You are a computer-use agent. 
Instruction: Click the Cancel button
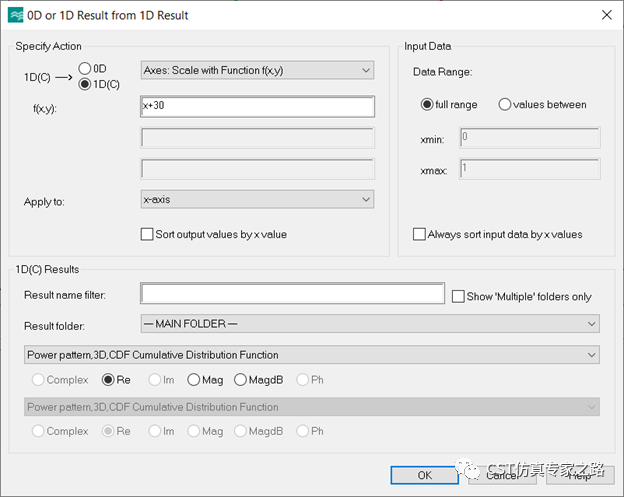pos(502,475)
